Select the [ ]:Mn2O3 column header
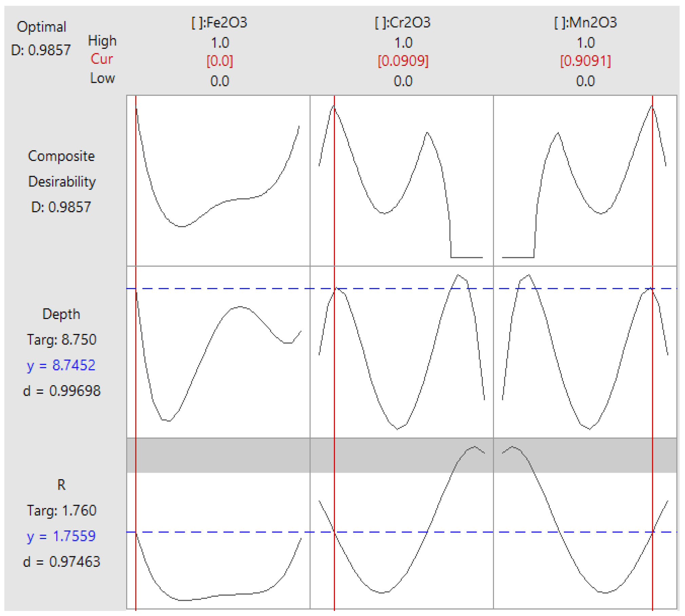The height and width of the screenshot is (616, 685). point(585,23)
